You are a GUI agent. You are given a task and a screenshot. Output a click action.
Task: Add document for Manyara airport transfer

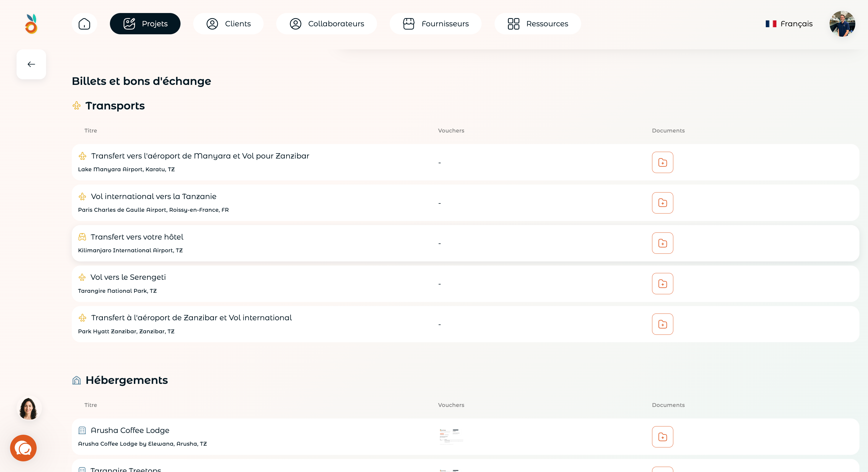coord(662,162)
